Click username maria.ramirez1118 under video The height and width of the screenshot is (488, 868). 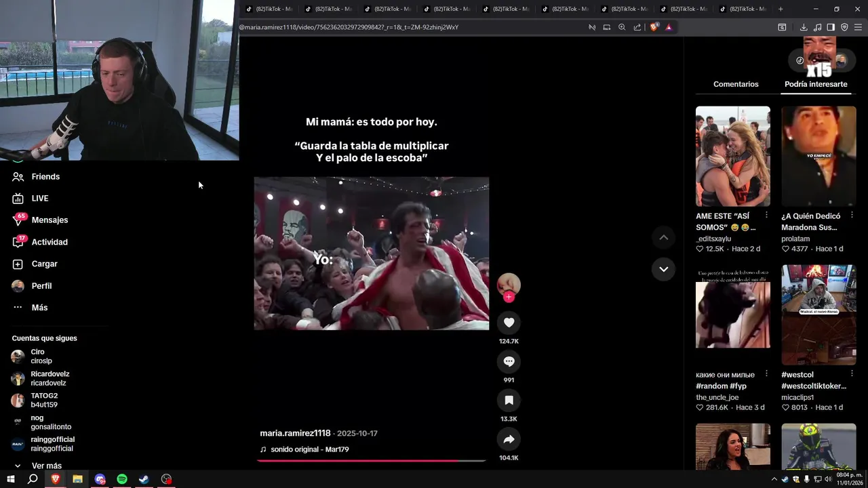click(x=295, y=433)
